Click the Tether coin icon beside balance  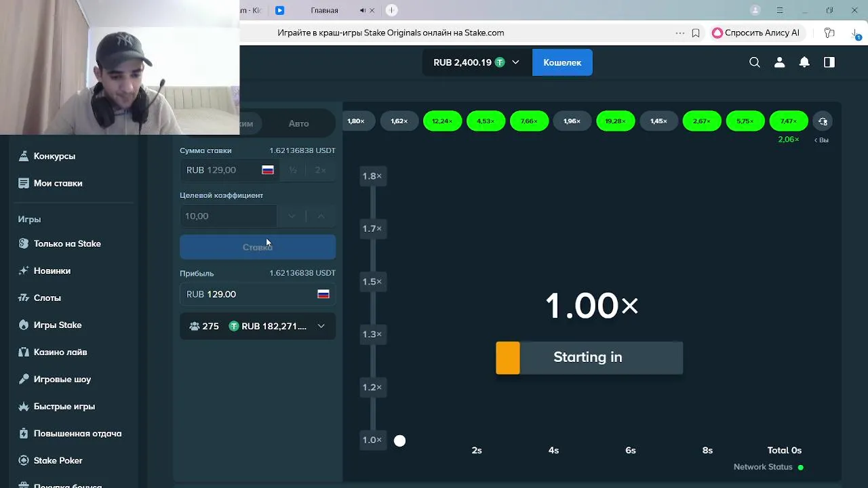(500, 62)
